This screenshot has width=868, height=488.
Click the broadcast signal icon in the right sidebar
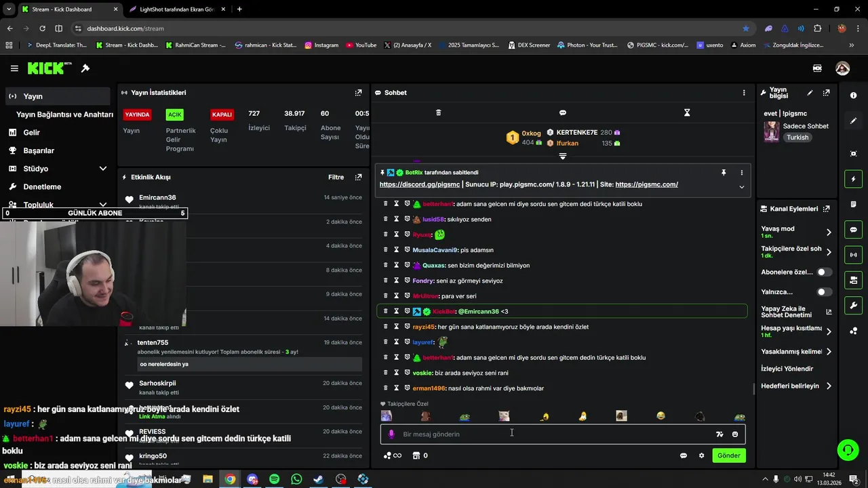pos(853,255)
